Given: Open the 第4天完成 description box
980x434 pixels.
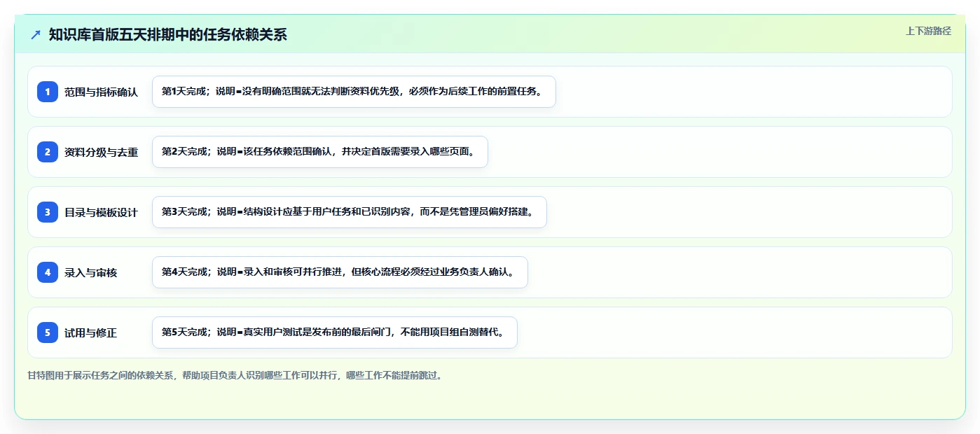Looking at the screenshot, I should tap(340, 272).
